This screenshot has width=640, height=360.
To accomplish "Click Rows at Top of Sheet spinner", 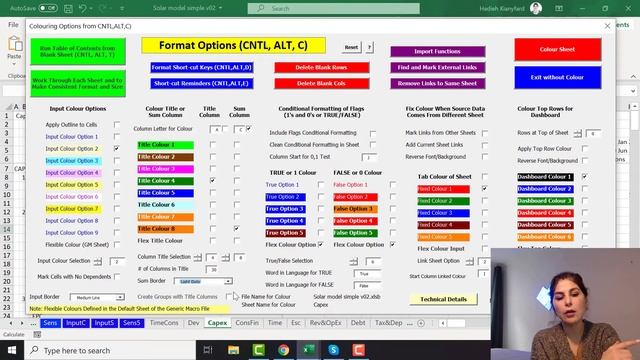I will pos(577,133).
